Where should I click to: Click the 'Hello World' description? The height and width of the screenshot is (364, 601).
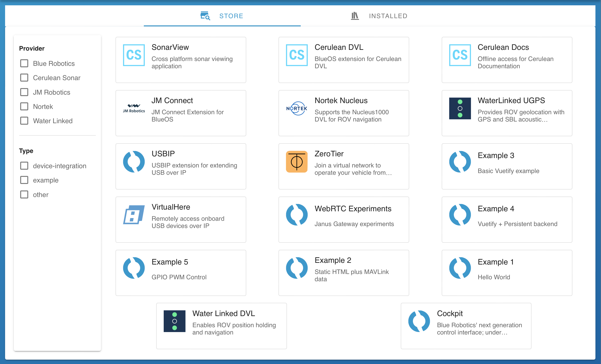click(494, 277)
